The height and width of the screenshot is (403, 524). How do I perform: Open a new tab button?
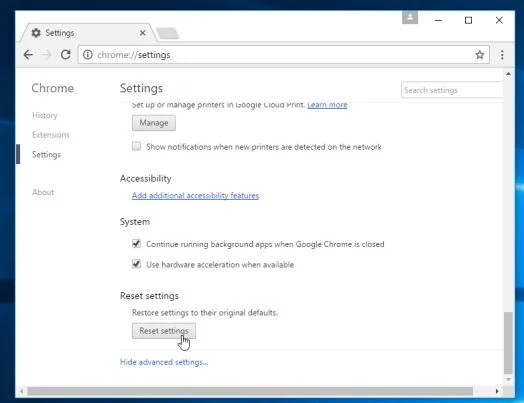[167, 33]
